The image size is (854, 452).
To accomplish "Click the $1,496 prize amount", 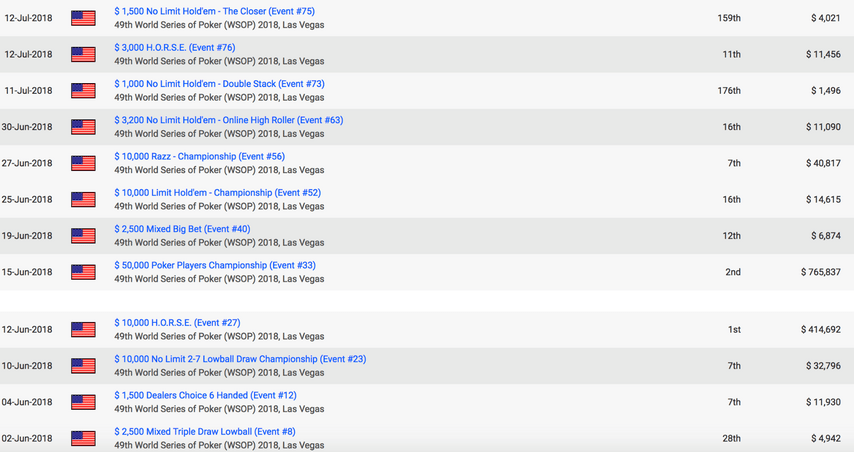I will 826,90.
